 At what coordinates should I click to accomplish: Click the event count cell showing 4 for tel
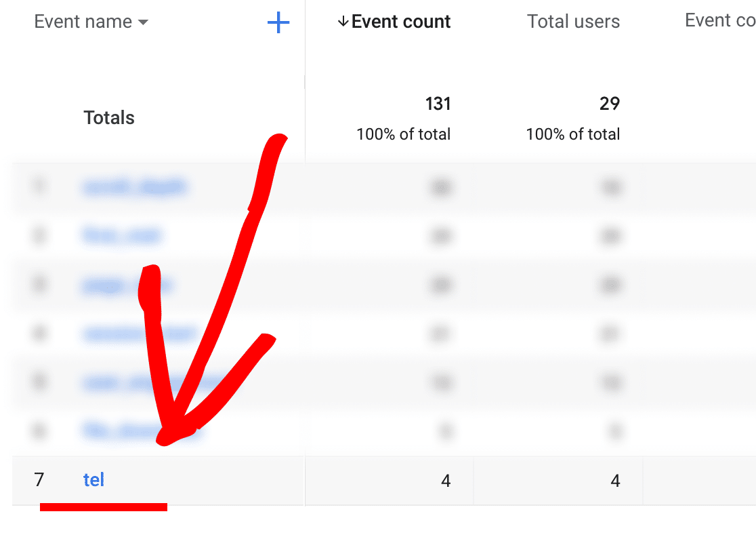tap(446, 480)
